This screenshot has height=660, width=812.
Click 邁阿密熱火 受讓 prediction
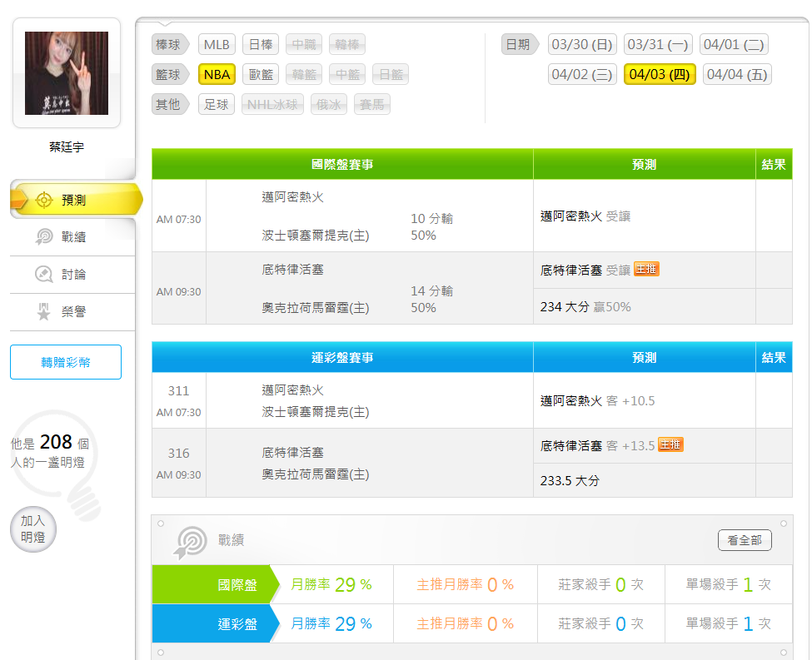tap(585, 216)
